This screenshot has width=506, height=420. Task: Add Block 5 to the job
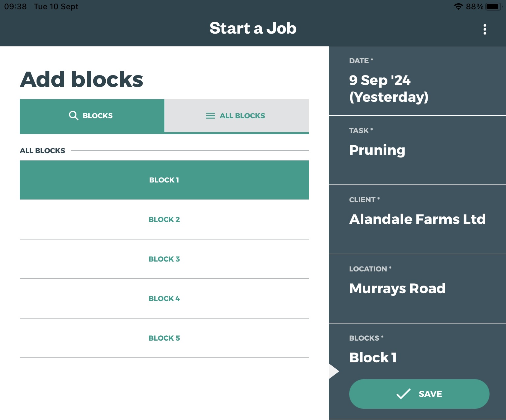164,338
